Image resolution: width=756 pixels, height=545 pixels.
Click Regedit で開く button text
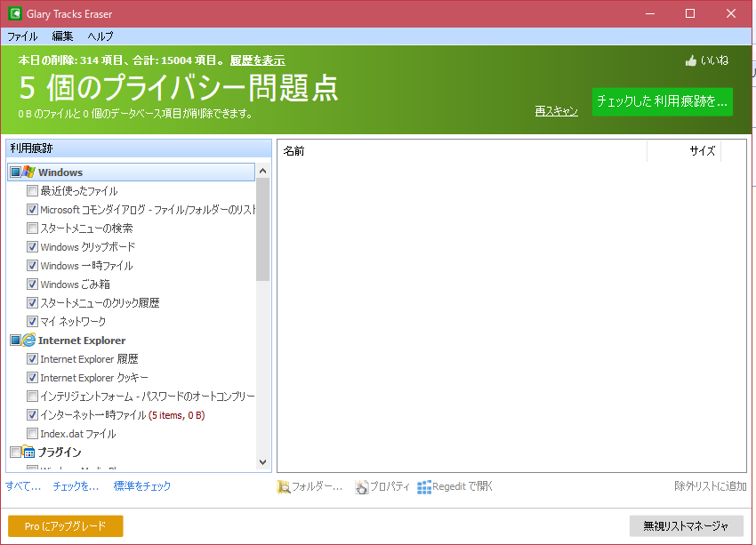(x=462, y=486)
